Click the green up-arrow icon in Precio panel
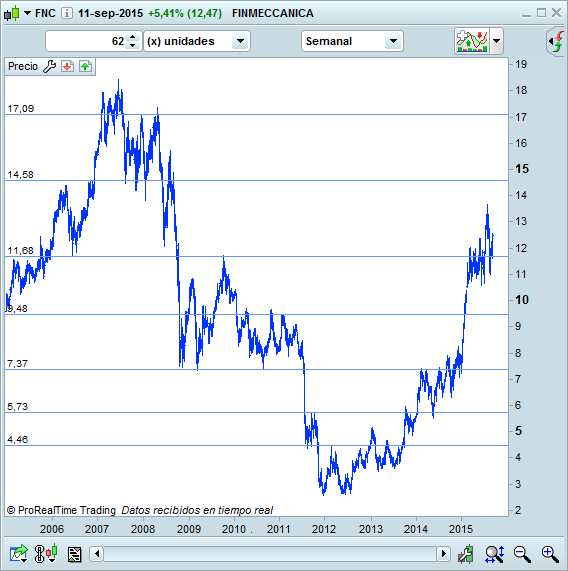Viewport: 568px width, 571px height. (85, 66)
